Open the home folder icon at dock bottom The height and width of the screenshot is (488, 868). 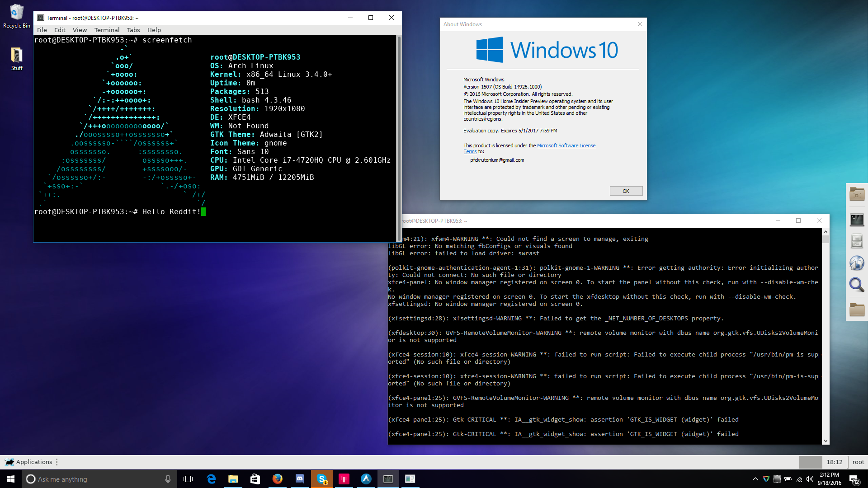point(857,310)
